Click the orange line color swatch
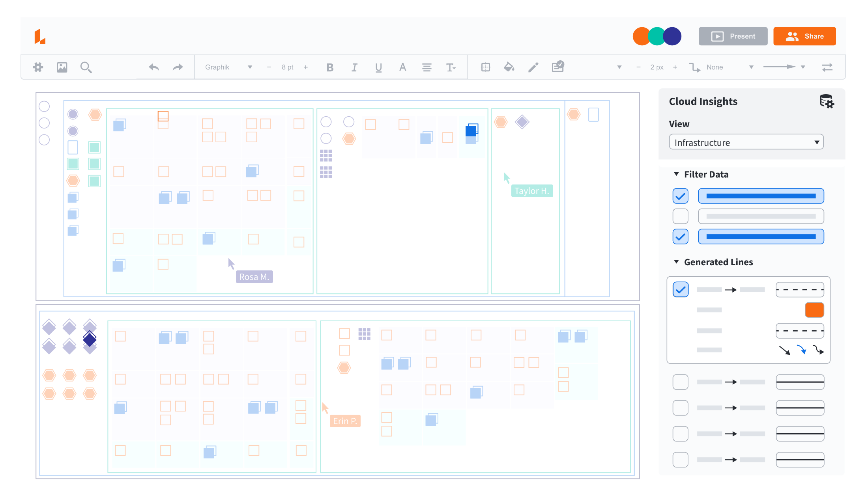 [x=814, y=310]
